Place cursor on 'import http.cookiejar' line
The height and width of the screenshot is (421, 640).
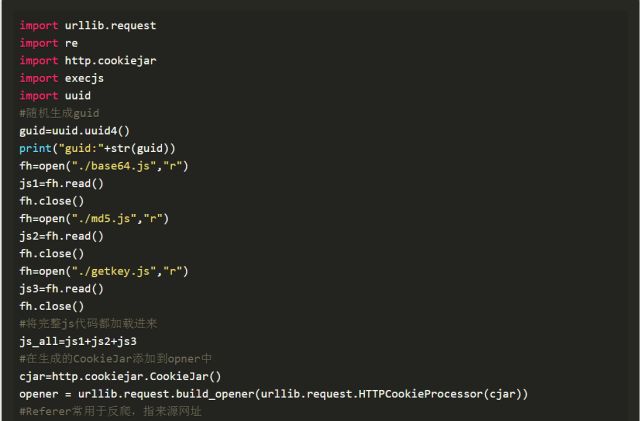pyautogui.click(x=88, y=60)
